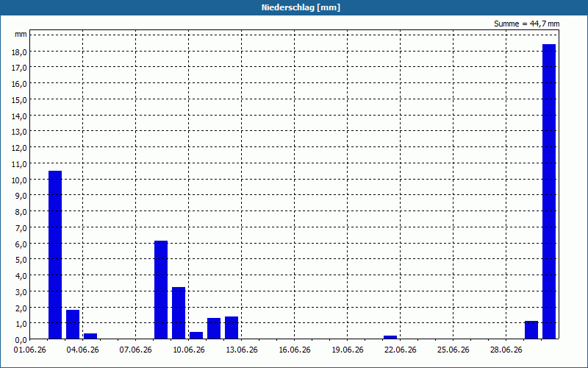Screen dimensions: 588x368
Task: Select the 9,0 y-axis label
Action: pyautogui.click(x=21, y=196)
